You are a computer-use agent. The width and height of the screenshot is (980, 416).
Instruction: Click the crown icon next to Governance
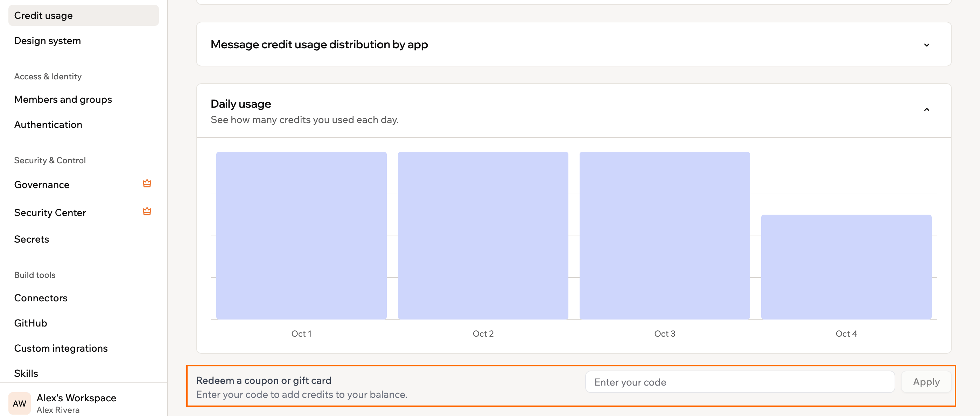coord(147,184)
